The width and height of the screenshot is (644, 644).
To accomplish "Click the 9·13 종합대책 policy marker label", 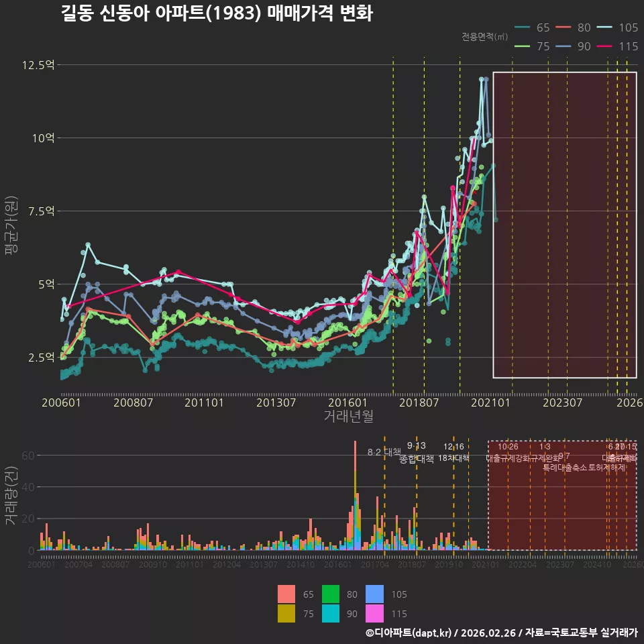I will 417,452.
